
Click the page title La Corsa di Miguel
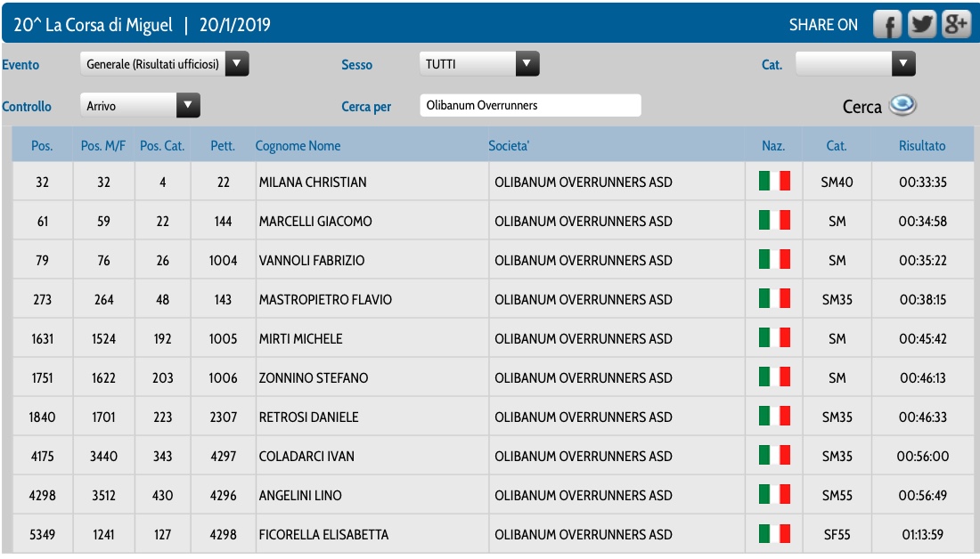coord(110,25)
